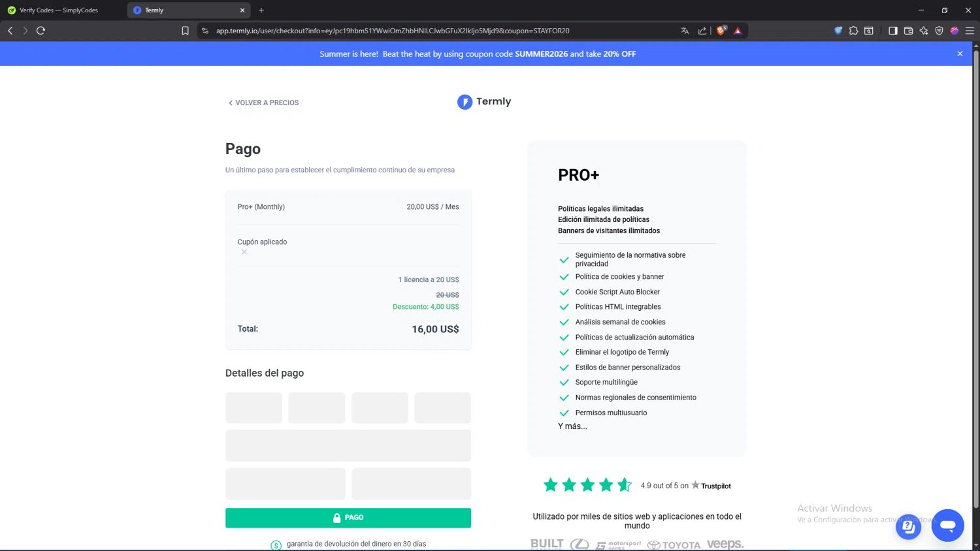Click the wide card number field
This screenshot has height=551, width=980.
click(348, 446)
